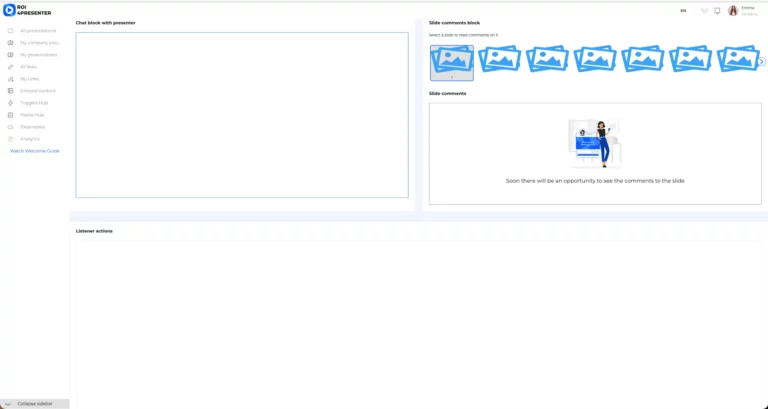Select the slide thumbnail numbered 1
The width and height of the screenshot is (768, 409).
pyautogui.click(x=452, y=63)
